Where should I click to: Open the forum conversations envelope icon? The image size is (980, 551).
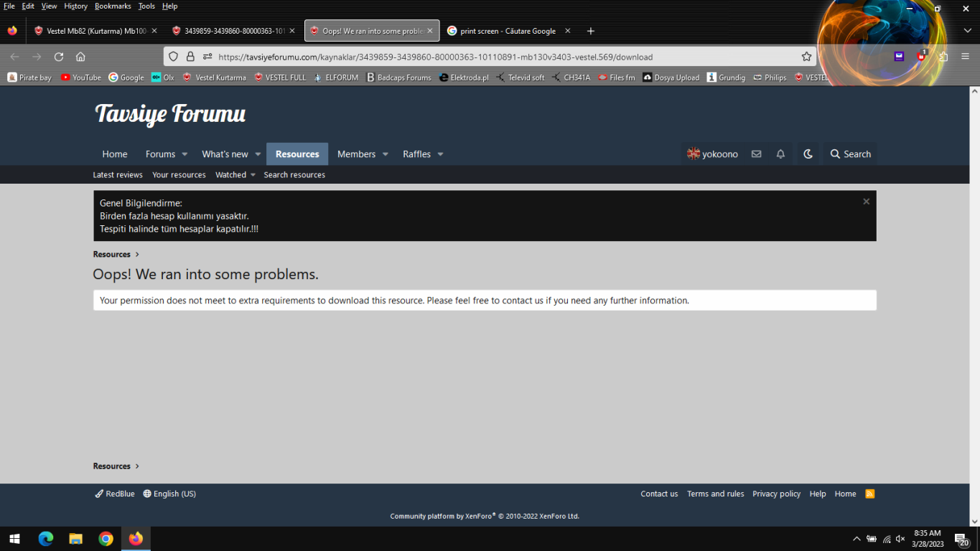coord(756,154)
